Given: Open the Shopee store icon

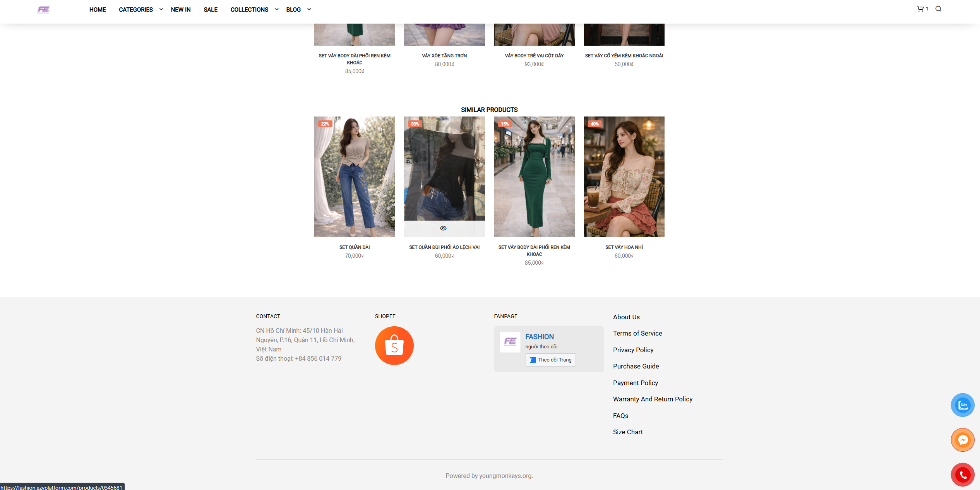Looking at the screenshot, I should pyautogui.click(x=394, y=346).
